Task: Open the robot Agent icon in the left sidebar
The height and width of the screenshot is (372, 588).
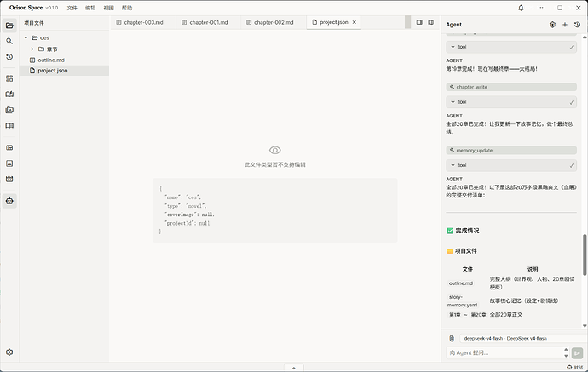Action: tap(9, 201)
